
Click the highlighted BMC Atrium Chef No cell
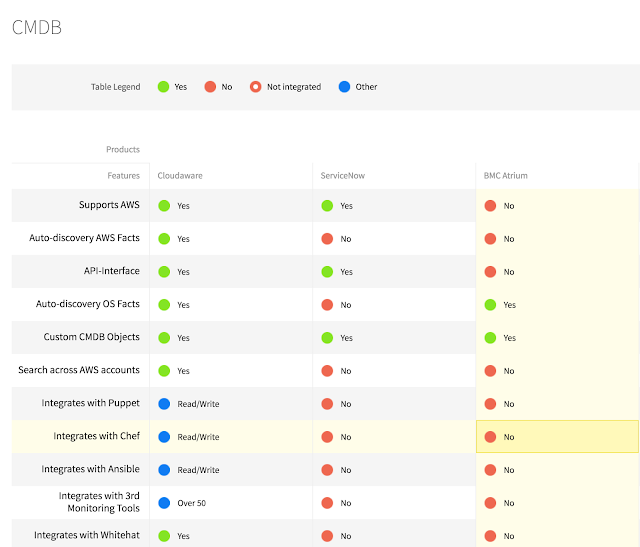pyautogui.click(x=556, y=437)
